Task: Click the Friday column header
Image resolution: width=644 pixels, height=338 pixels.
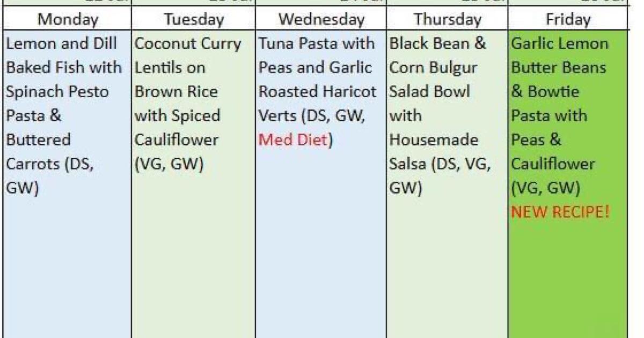Action: (x=568, y=20)
